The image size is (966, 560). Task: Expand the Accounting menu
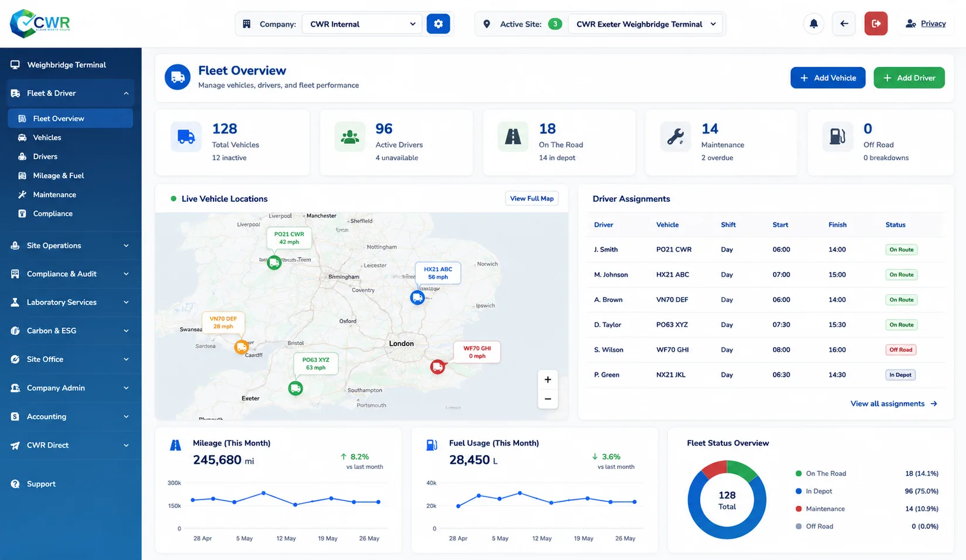(71, 416)
